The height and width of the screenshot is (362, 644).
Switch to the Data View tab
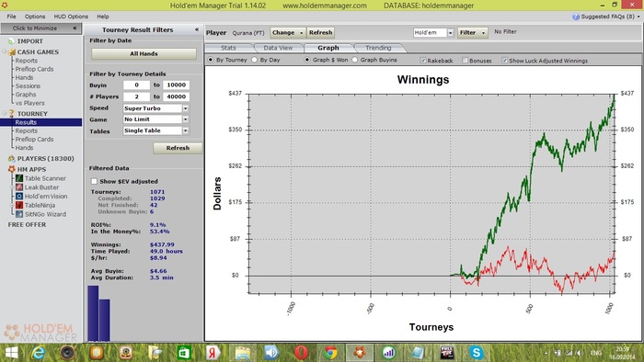278,48
